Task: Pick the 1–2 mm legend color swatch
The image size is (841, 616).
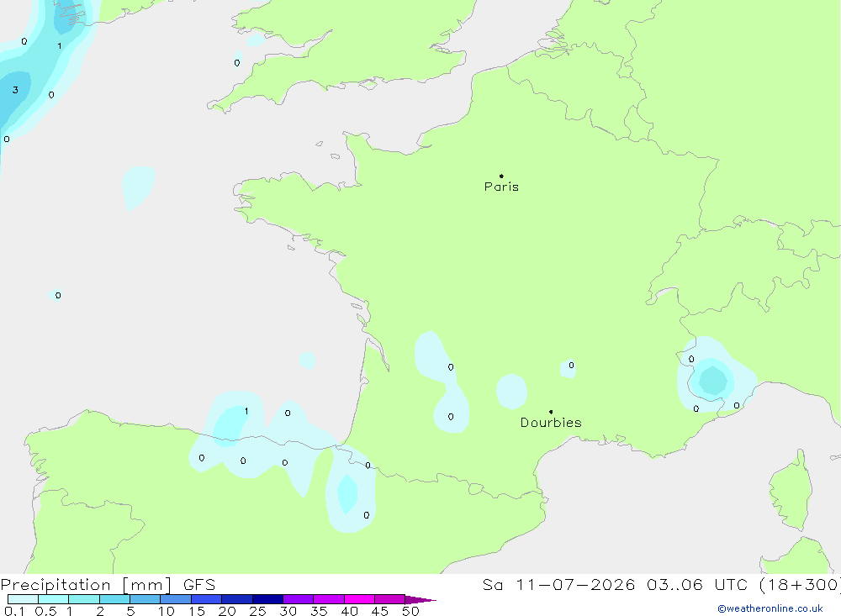Action: (x=84, y=599)
